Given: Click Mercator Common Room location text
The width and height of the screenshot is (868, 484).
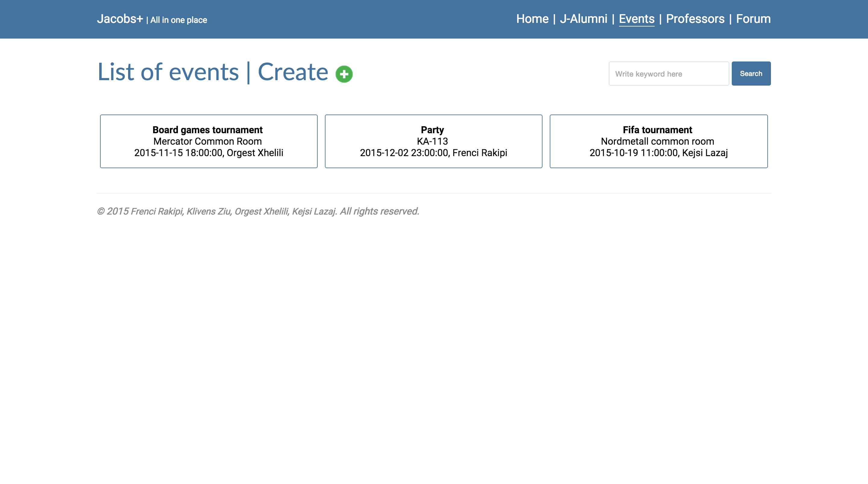Looking at the screenshot, I should coord(208,141).
